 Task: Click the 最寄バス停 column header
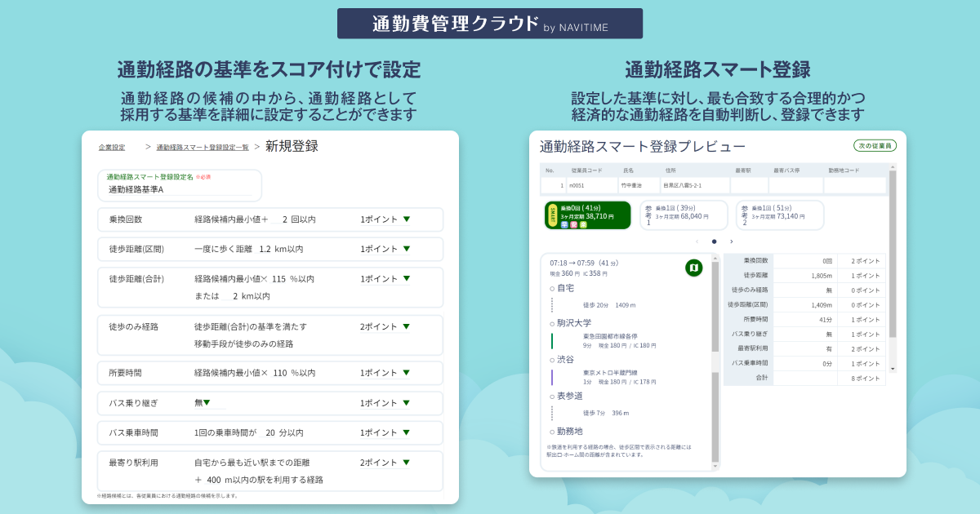[x=786, y=171]
